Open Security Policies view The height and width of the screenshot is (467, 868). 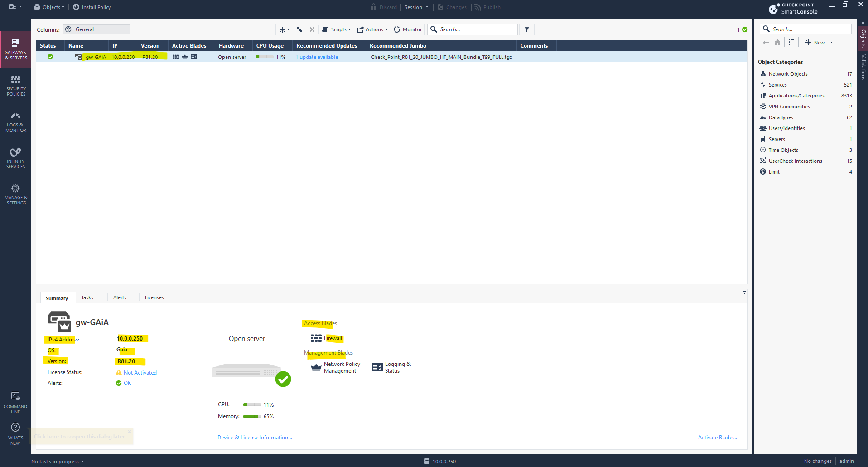click(16, 86)
